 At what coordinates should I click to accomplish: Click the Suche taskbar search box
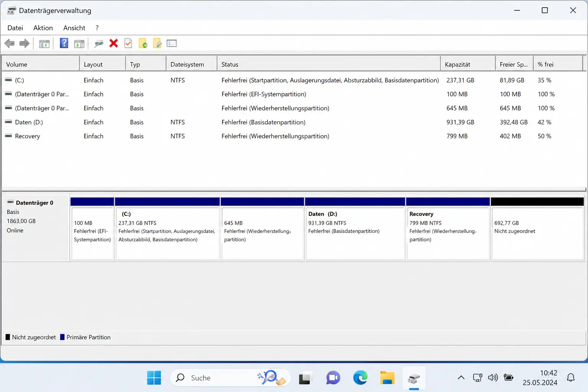[230, 378]
